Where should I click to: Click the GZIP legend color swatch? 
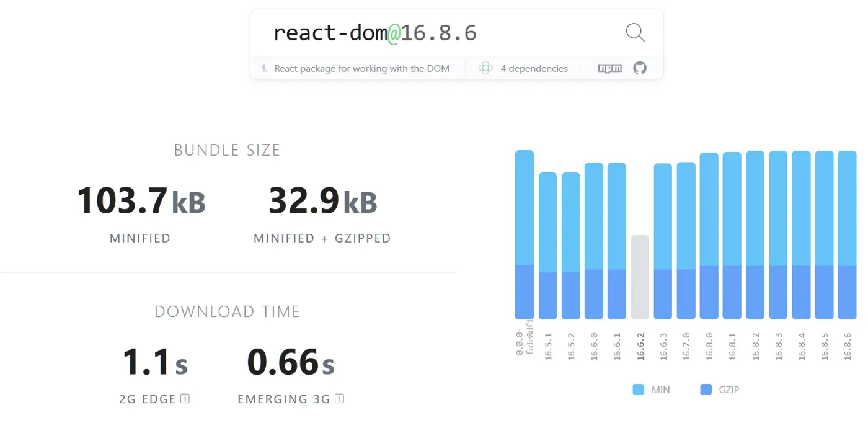(706, 390)
